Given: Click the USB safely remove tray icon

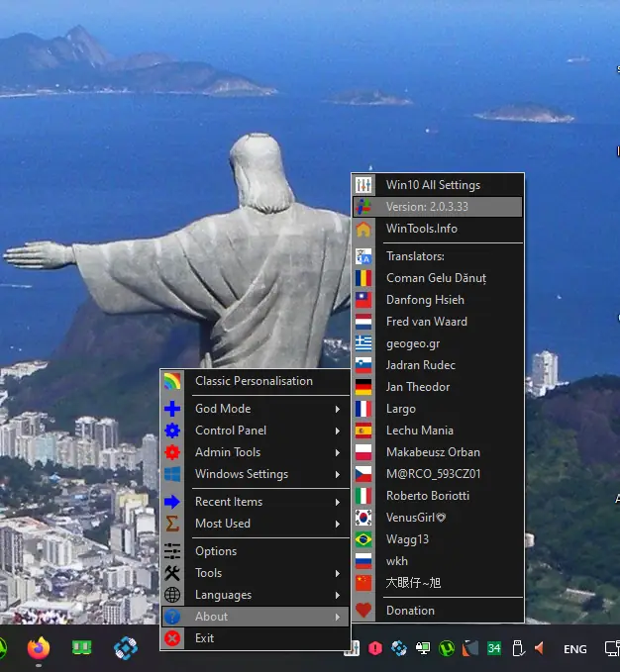Looking at the screenshot, I should pyautogui.click(x=518, y=648).
